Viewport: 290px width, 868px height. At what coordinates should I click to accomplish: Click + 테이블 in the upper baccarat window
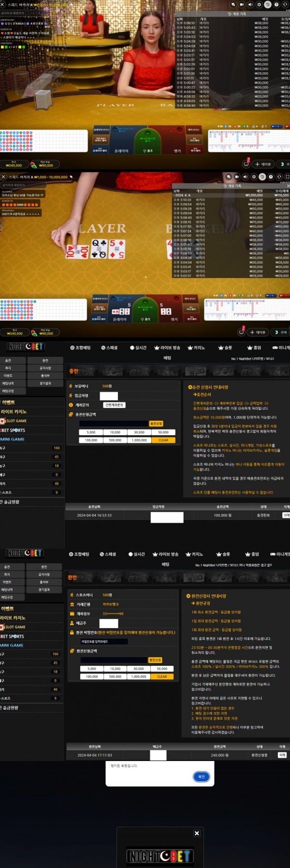click(x=263, y=164)
